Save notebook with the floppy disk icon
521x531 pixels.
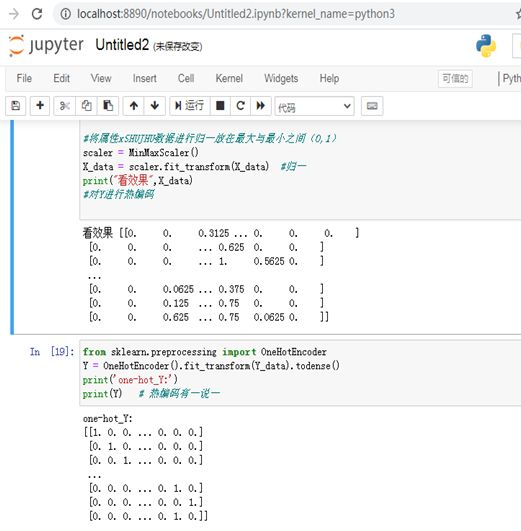pyautogui.click(x=16, y=106)
